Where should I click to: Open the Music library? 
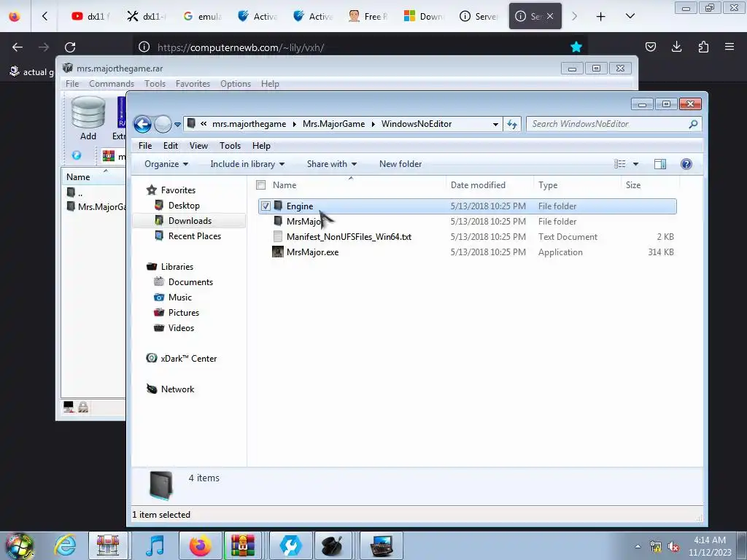click(x=179, y=297)
